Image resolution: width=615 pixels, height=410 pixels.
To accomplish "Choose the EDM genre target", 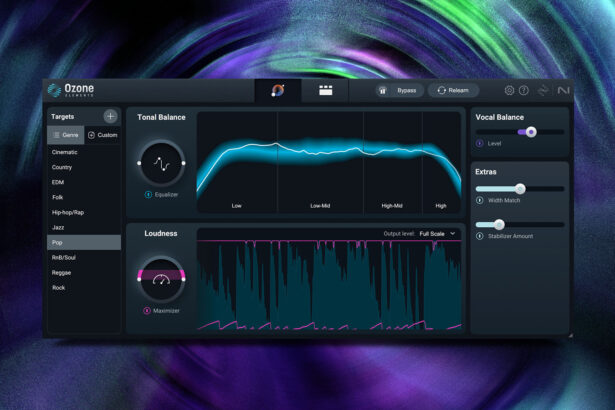I will (84, 182).
